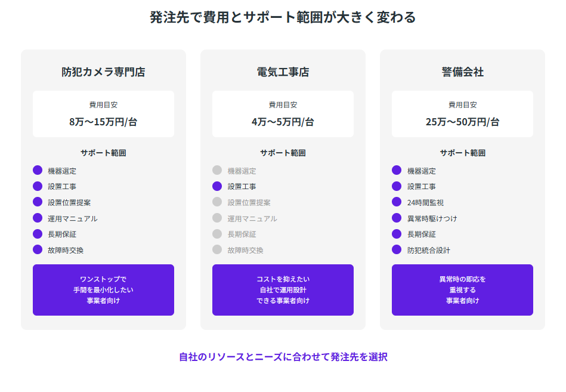566x392 pixels.
Task: Click the 異常時の即応を重視する purple button
Action: (x=462, y=290)
